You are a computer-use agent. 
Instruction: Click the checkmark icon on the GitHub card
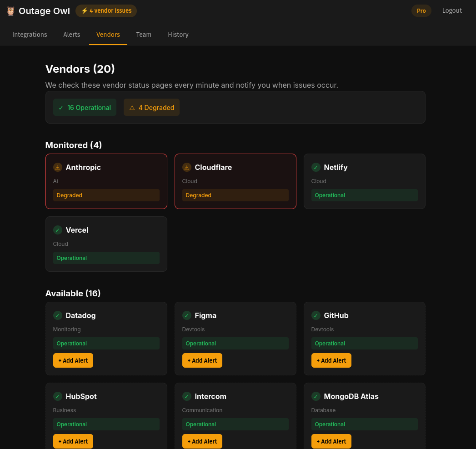[x=316, y=315]
